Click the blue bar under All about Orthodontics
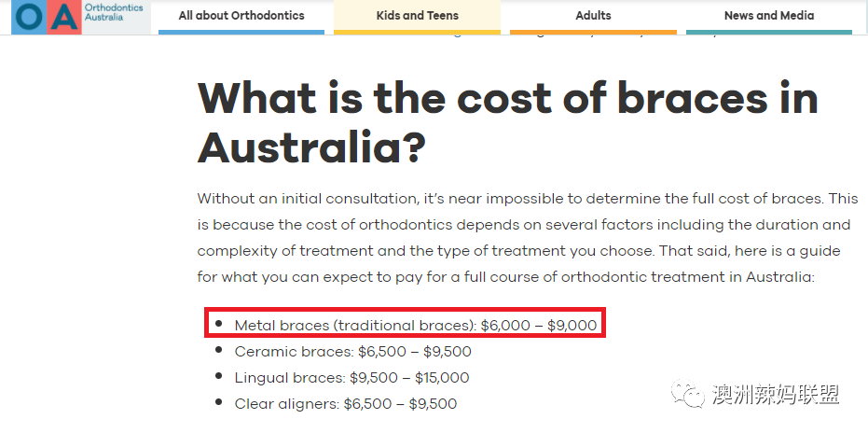This screenshot has width=868, height=433. coord(241,32)
